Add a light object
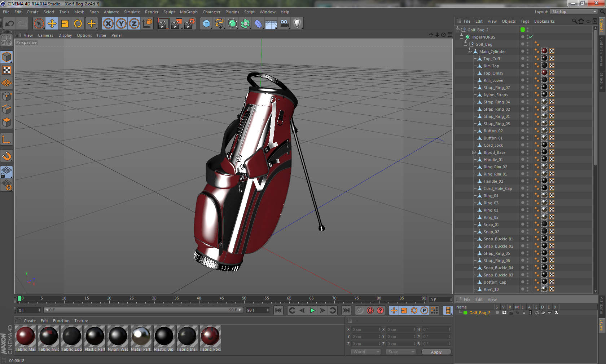 pos(297,24)
